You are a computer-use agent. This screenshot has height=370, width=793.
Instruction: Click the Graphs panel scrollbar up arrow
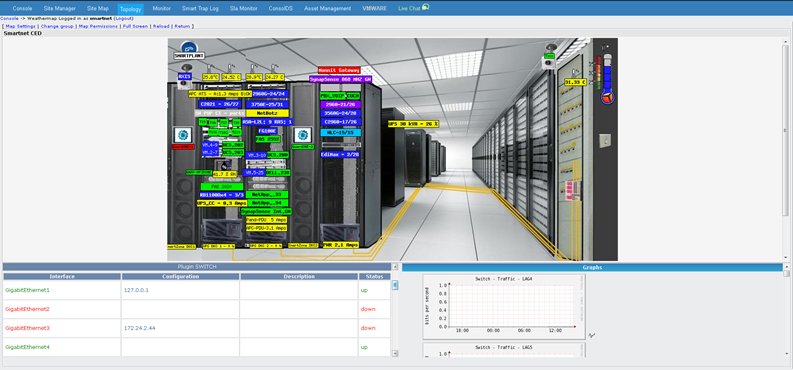(786, 266)
